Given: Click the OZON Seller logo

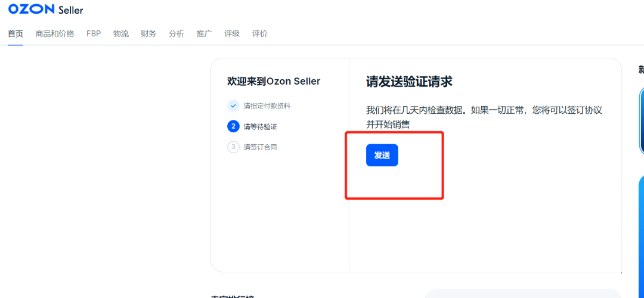Looking at the screenshot, I should (x=46, y=10).
